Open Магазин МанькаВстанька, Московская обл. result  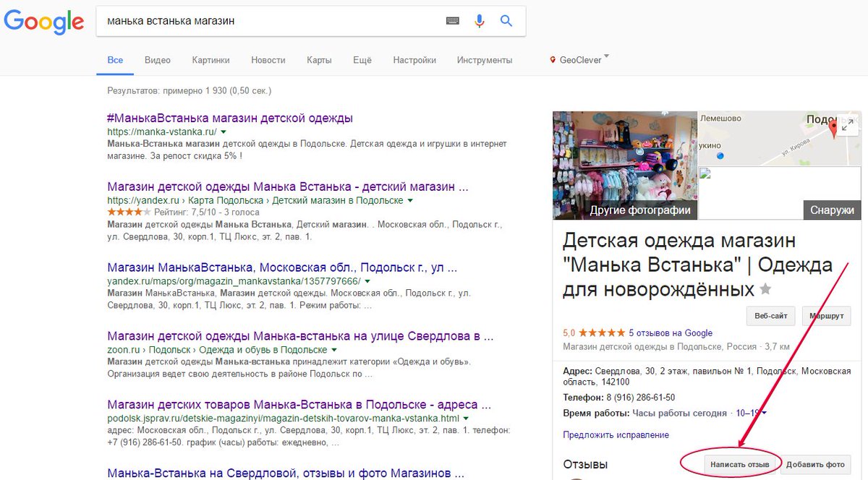pyautogui.click(x=282, y=267)
